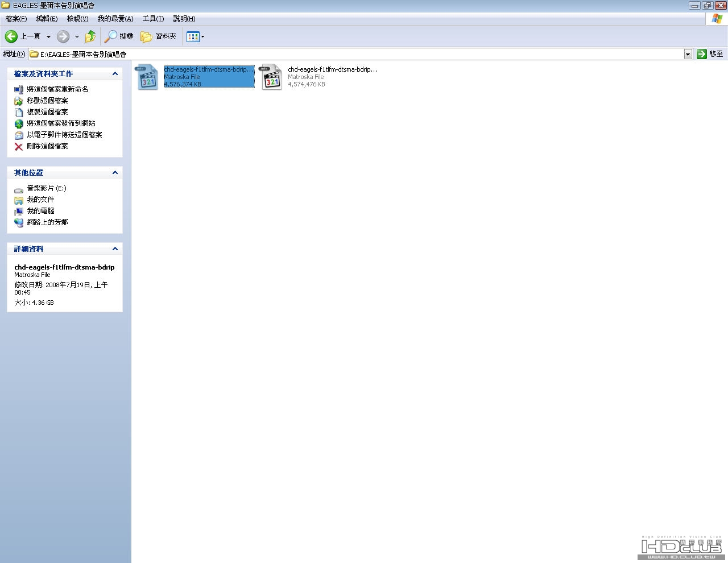Click the My Computer icon
The image size is (728, 563).
19,211
